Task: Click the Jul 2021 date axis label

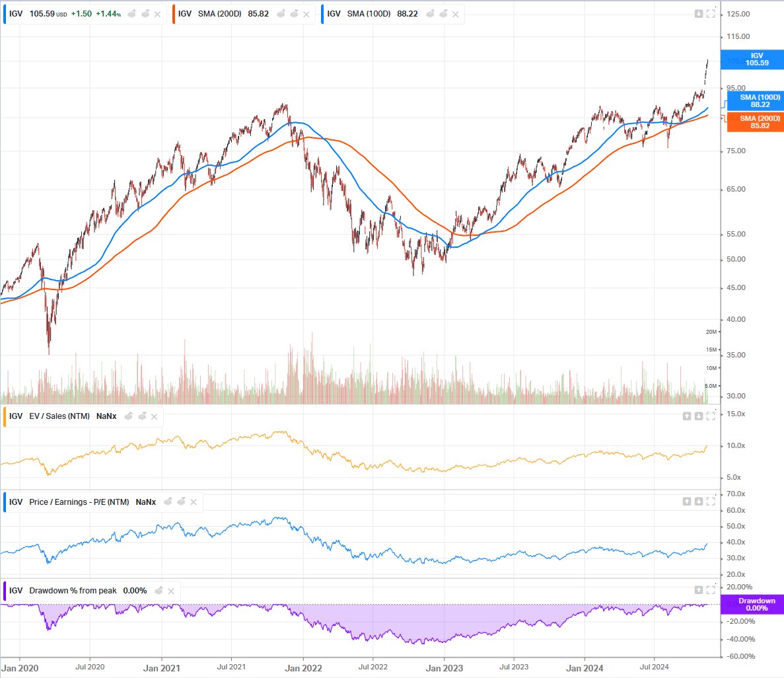Action: point(231,667)
